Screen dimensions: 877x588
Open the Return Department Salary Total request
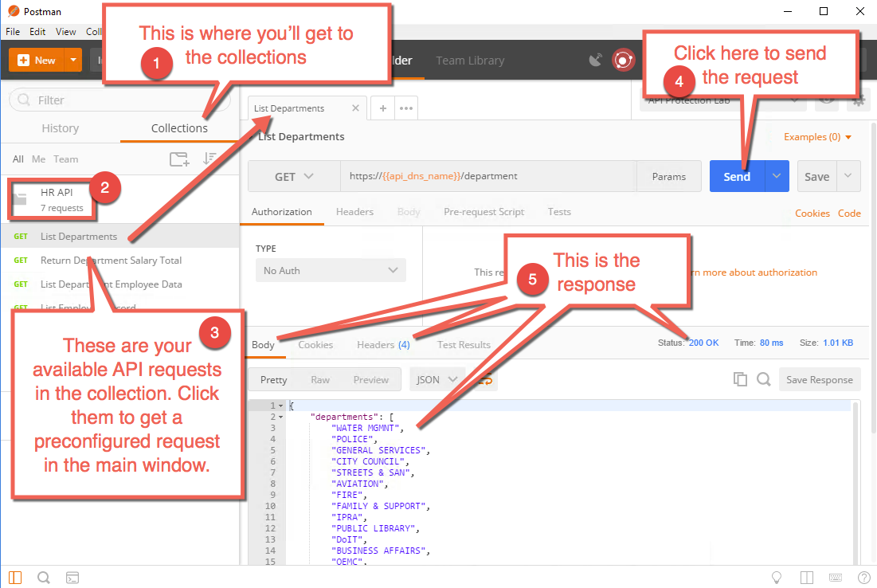[x=111, y=261]
